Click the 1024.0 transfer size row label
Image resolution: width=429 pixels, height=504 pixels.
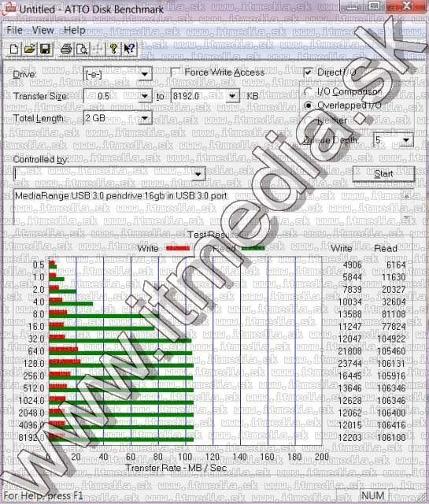coord(31,401)
